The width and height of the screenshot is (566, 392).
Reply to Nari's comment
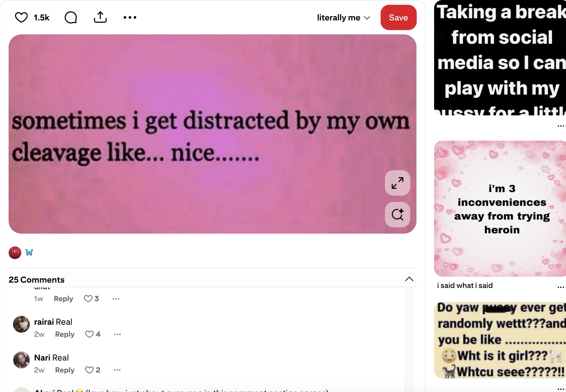[x=65, y=370]
